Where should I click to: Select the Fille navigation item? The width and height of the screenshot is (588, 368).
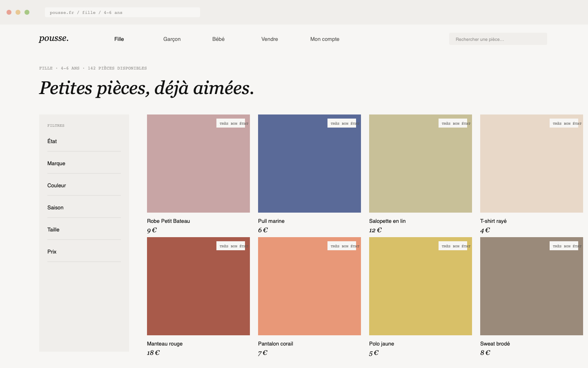coord(119,39)
